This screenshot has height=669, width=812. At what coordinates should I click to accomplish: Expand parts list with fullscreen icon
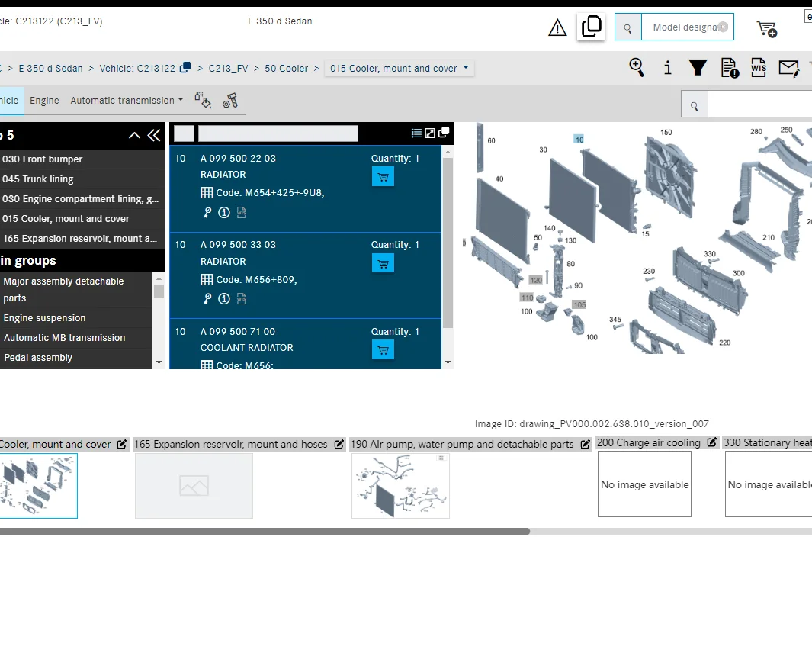pyautogui.click(x=430, y=133)
